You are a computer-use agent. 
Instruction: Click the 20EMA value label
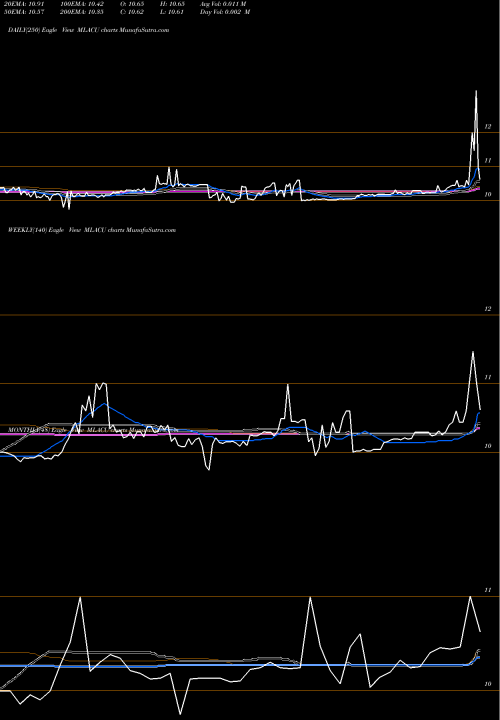[22, 4]
